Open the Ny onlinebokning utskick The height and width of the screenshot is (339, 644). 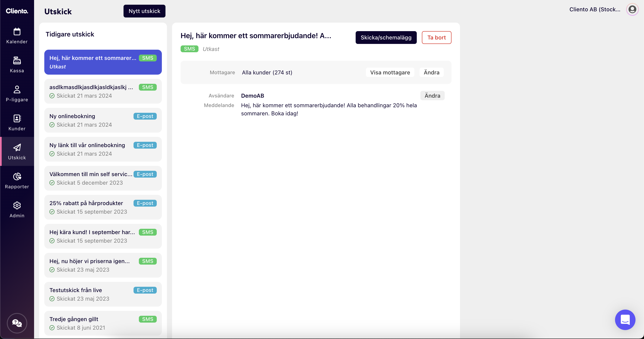click(x=103, y=120)
